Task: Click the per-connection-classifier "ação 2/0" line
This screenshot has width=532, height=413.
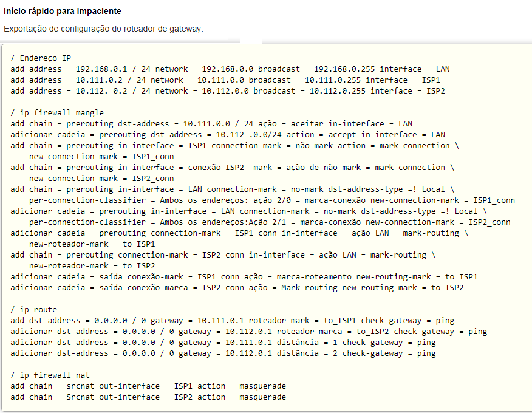Action: [x=271, y=200]
